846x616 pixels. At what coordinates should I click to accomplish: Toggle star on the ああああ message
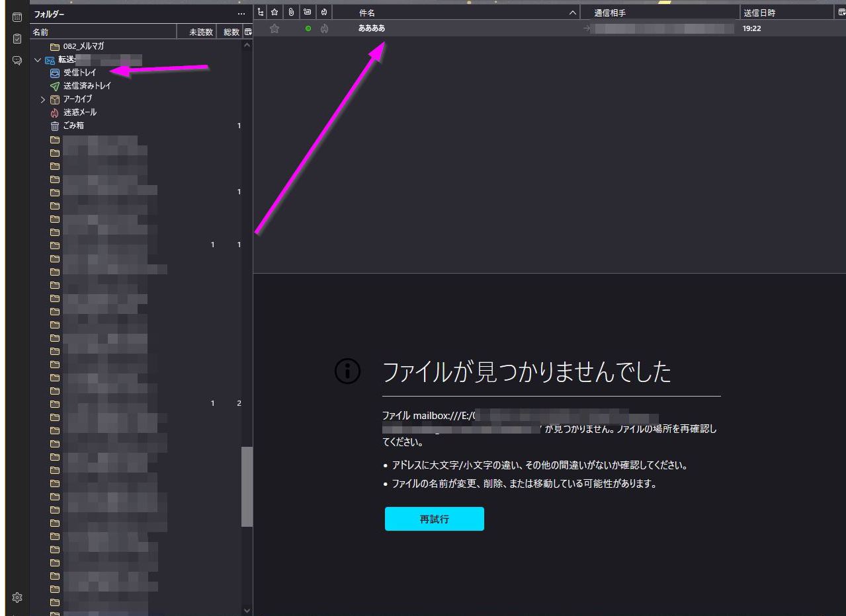click(275, 28)
